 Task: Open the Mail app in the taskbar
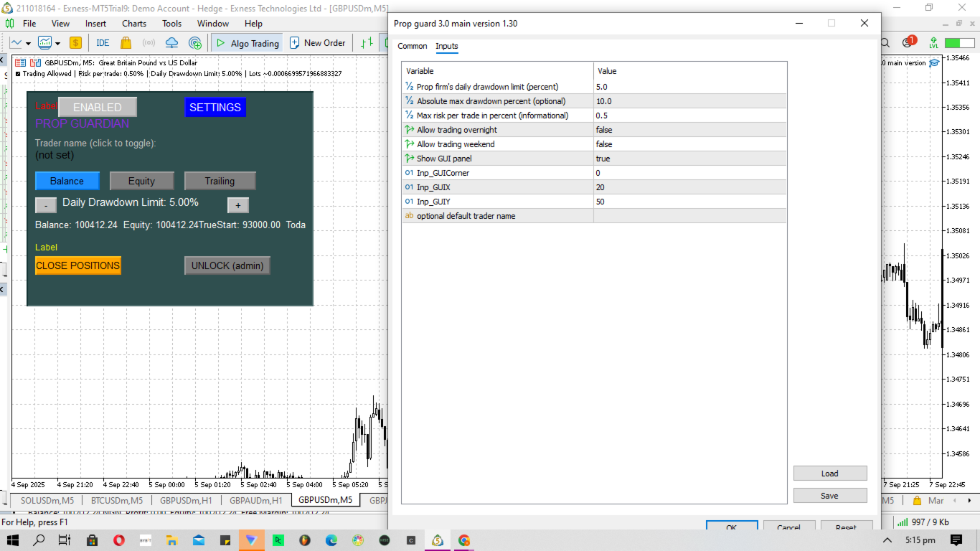point(198,540)
